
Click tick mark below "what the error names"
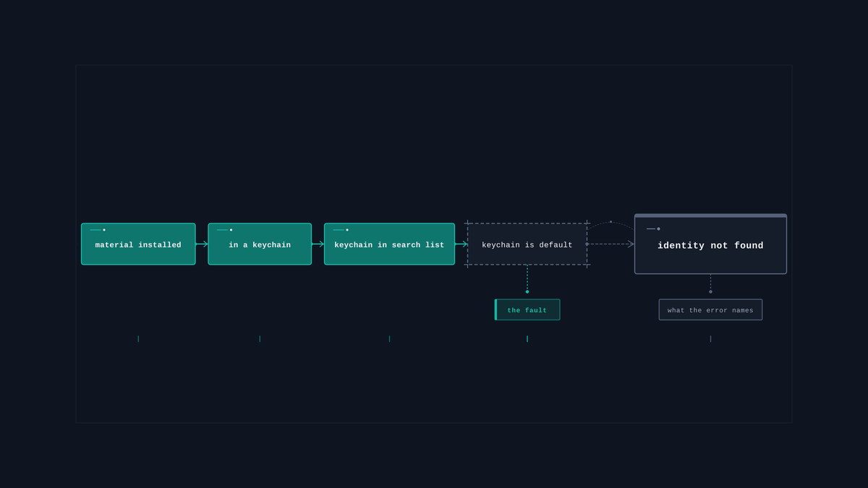click(710, 338)
